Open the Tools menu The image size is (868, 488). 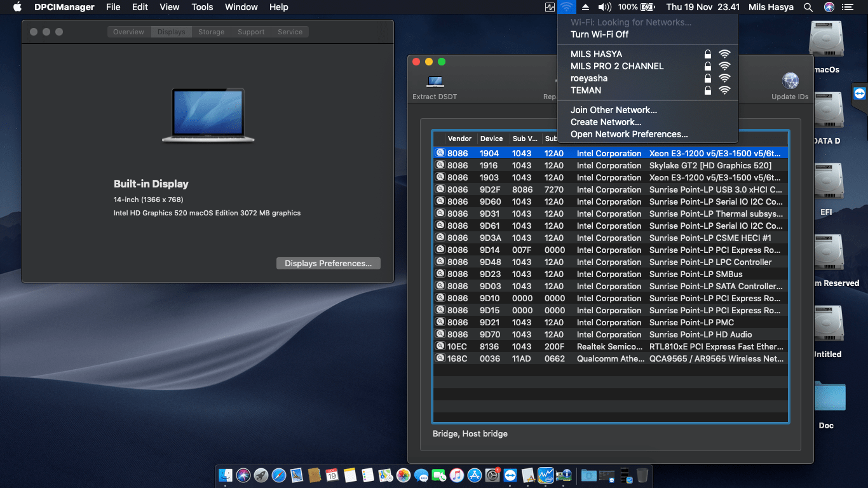pyautogui.click(x=202, y=7)
